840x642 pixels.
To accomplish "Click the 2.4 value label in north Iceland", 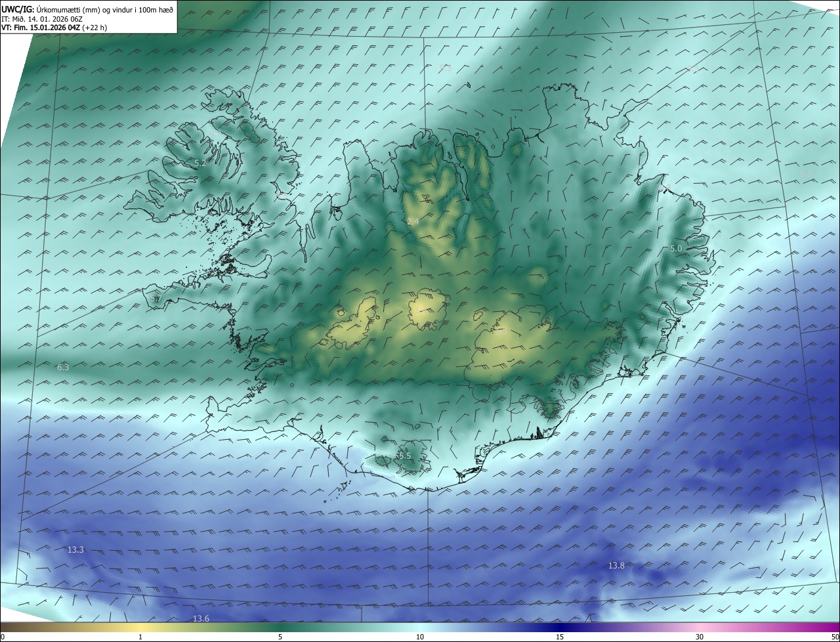I will 413,222.
